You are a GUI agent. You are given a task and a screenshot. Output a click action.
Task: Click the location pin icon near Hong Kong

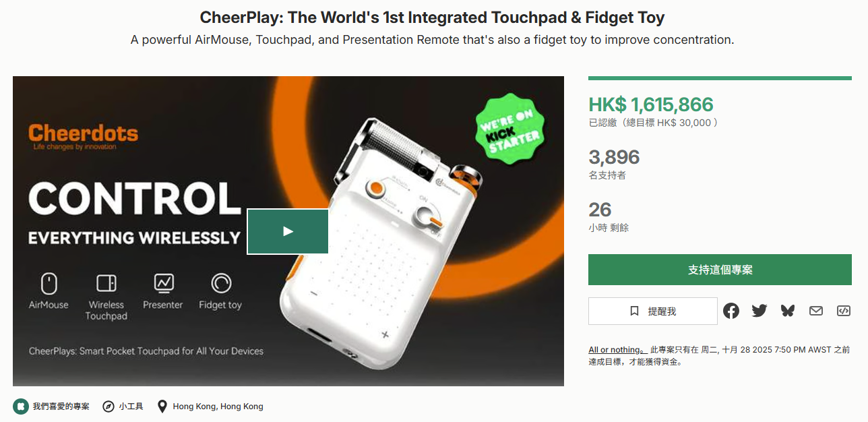point(162,406)
